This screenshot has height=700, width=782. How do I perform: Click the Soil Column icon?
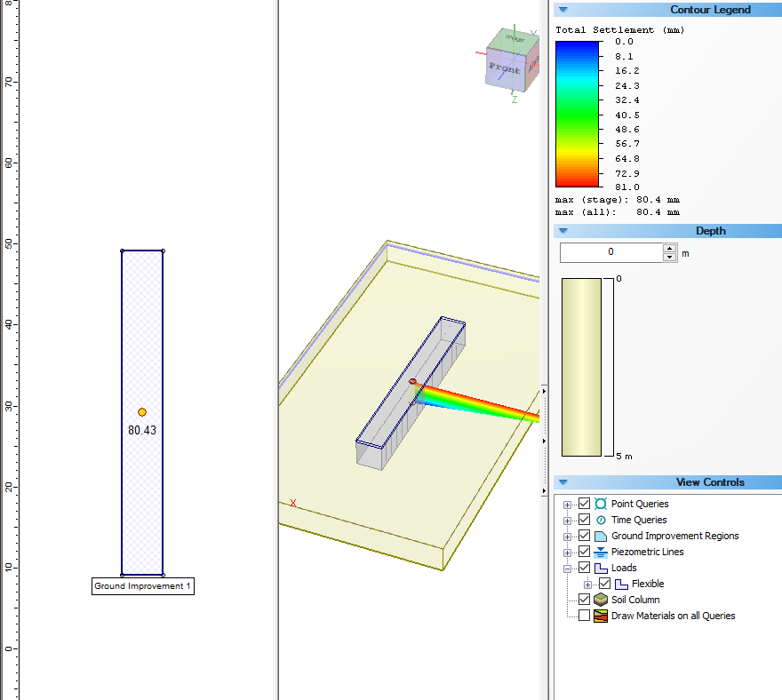(601, 600)
